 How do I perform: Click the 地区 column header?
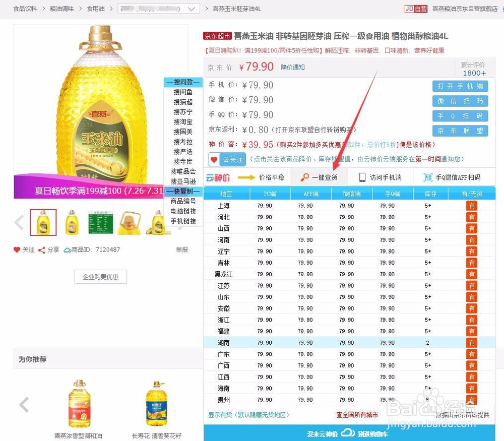[x=226, y=194]
